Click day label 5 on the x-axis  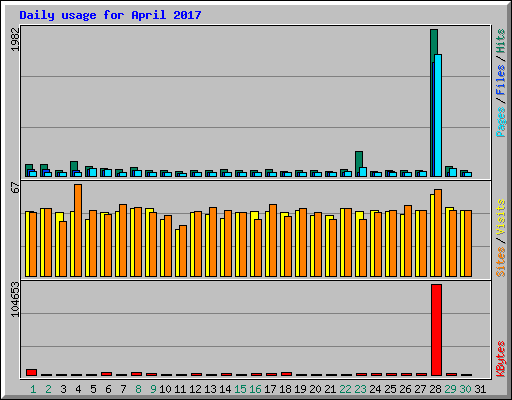(x=93, y=389)
